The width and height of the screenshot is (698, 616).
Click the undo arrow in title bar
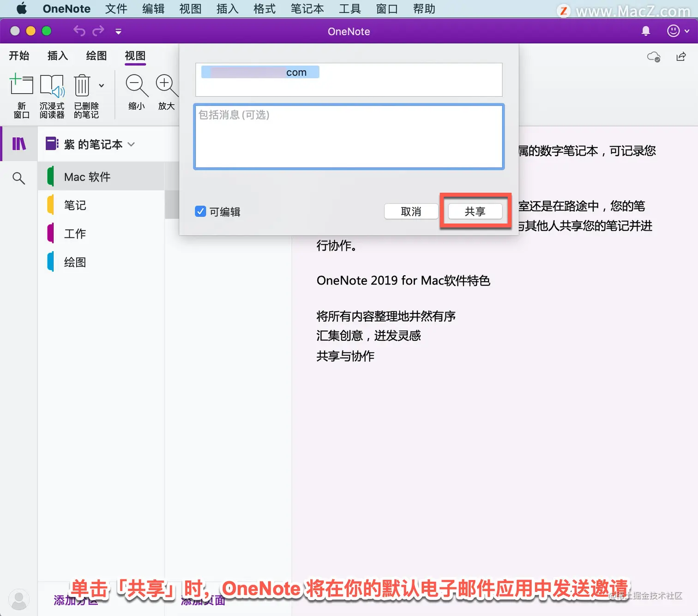click(x=79, y=31)
